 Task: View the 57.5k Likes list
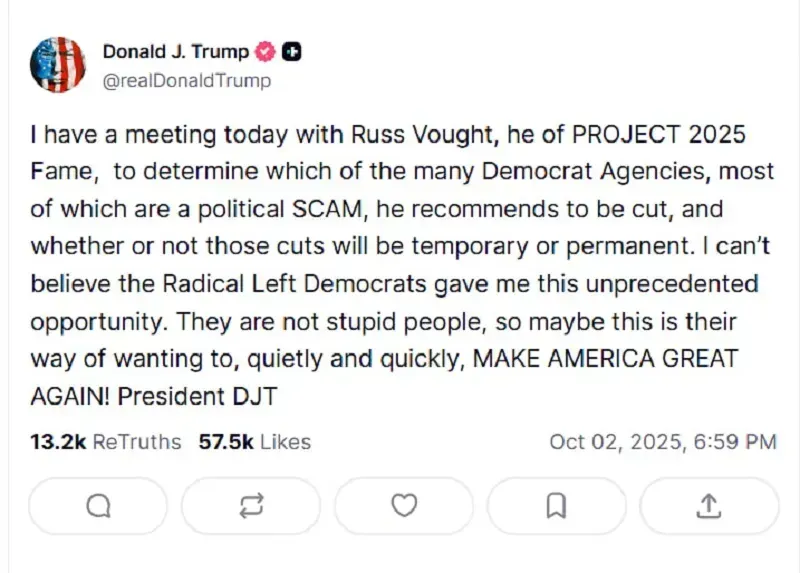point(254,441)
